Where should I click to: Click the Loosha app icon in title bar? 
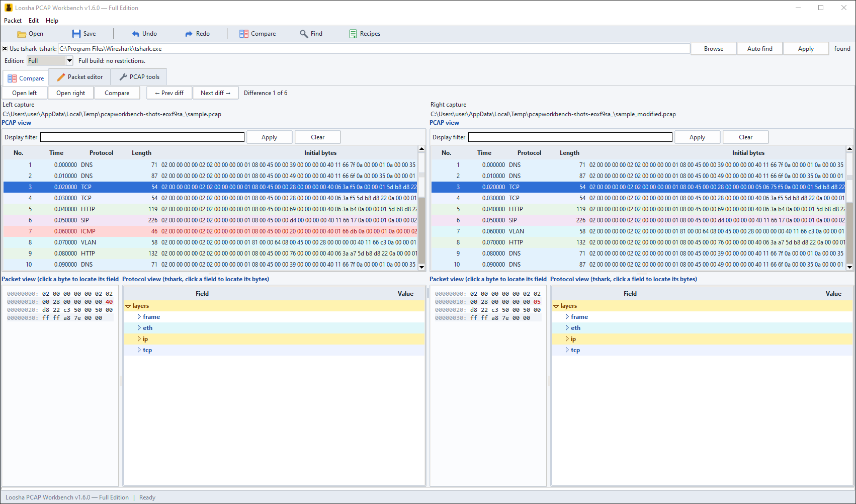pos(9,8)
